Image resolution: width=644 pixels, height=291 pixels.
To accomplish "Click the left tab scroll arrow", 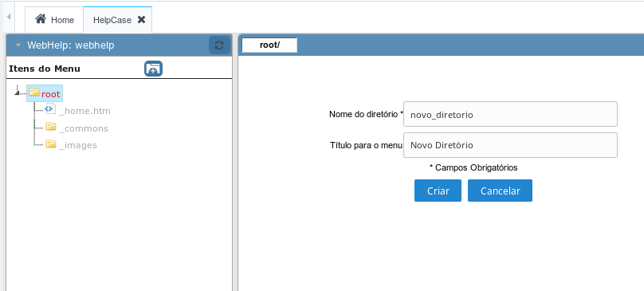I will click(x=8, y=18).
